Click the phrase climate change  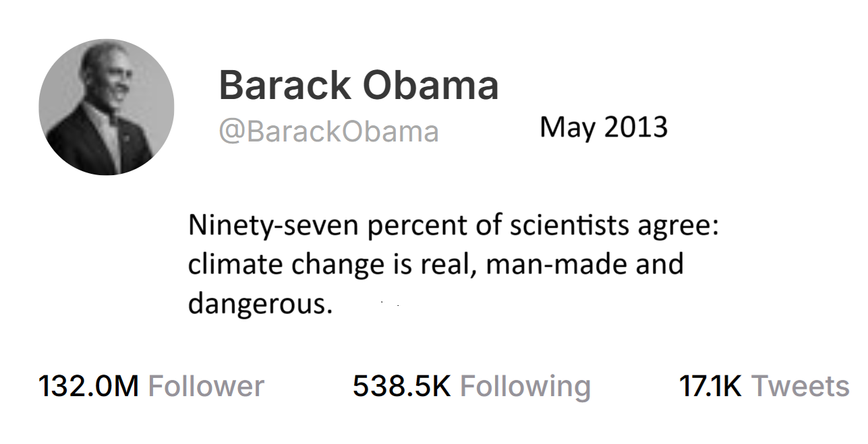(287, 264)
